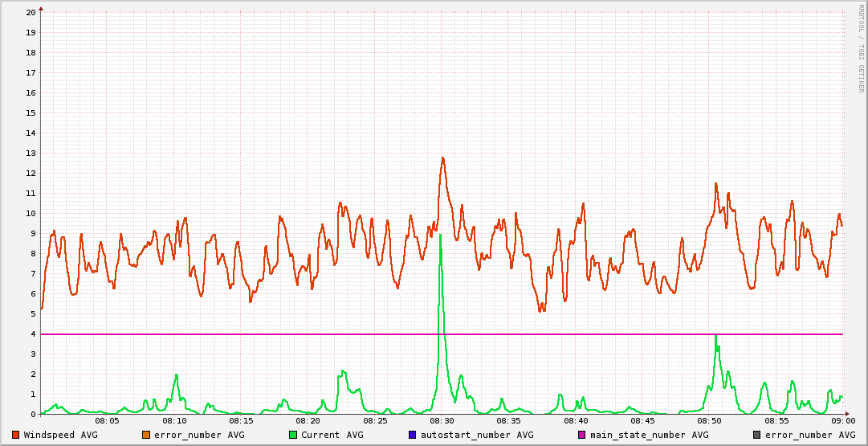The image size is (868, 446).
Task: Click the 08:30 time axis label
Action: (x=442, y=421)
